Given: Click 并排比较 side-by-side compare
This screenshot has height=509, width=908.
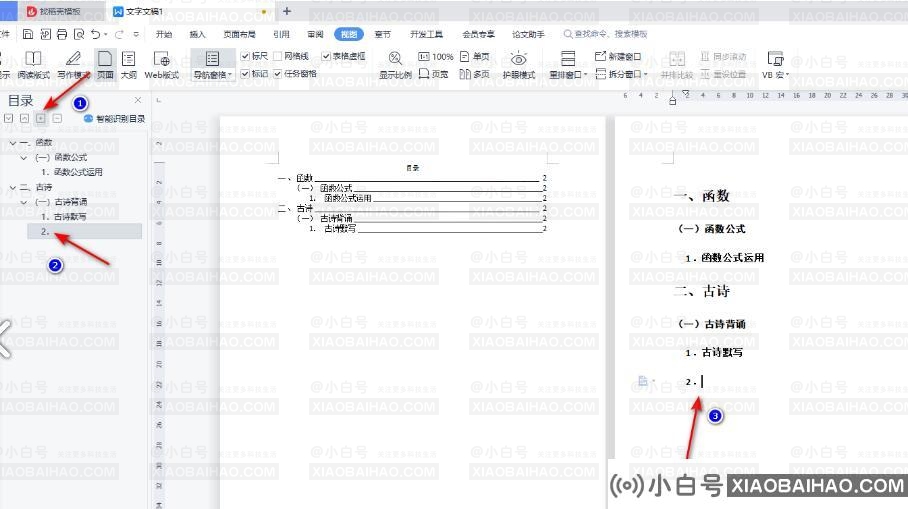Looking at the screenshot, I should pyautogui.click(x=676, y=65).
